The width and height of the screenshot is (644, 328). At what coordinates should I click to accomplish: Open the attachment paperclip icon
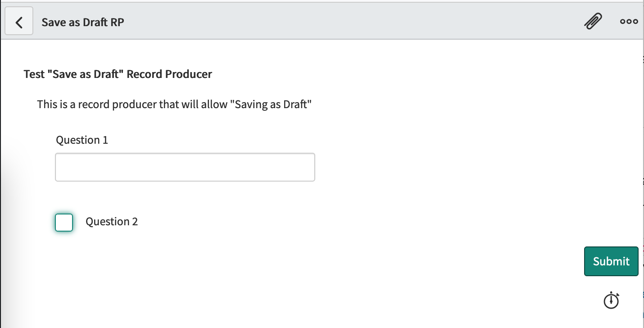point(593,21)
